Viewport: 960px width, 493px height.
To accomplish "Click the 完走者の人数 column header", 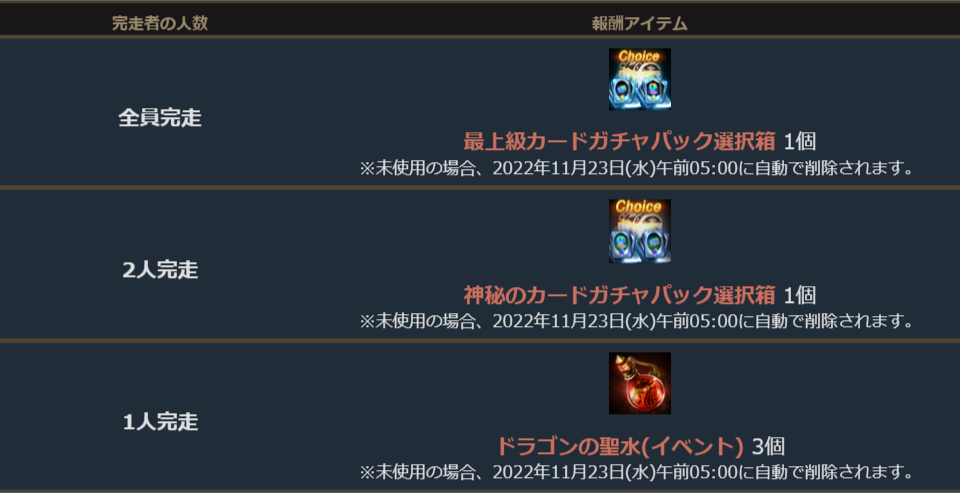I will point(160,24).
